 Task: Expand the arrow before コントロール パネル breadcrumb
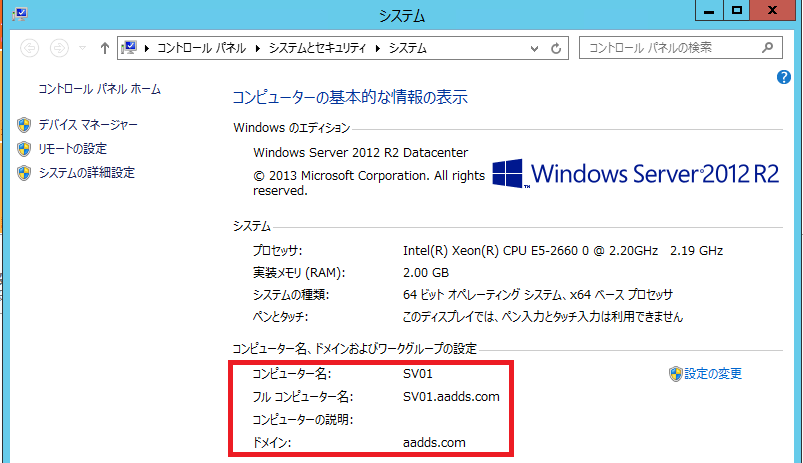(146, 48)
